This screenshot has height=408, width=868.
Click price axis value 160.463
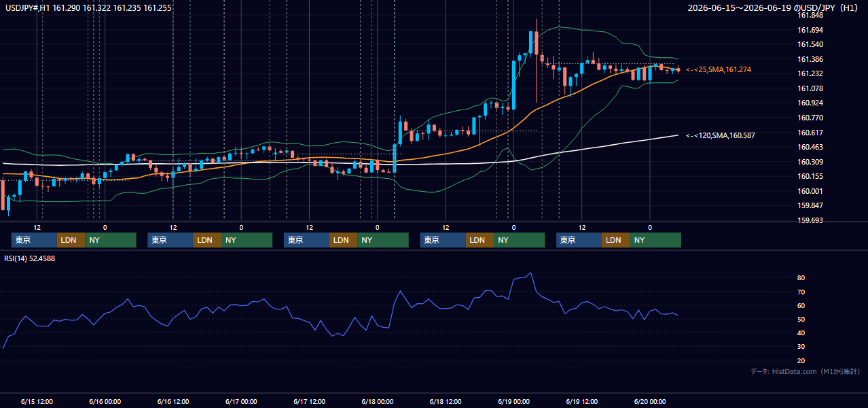810,147
